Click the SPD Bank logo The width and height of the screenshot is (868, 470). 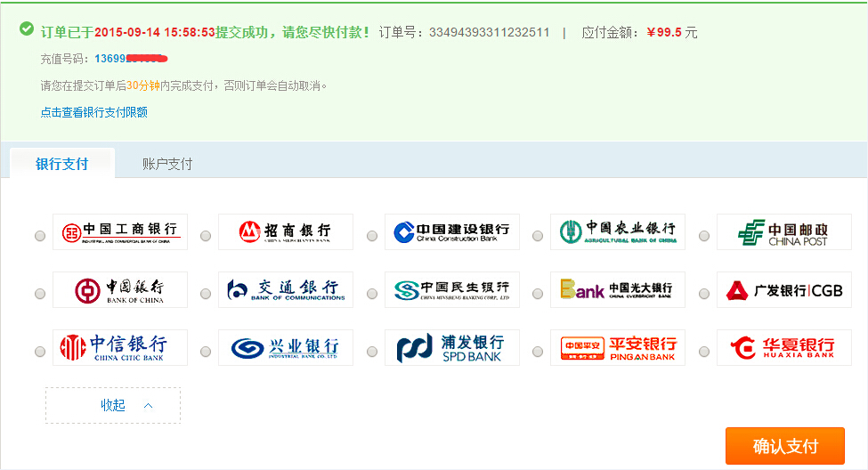[x=452, y=348]
